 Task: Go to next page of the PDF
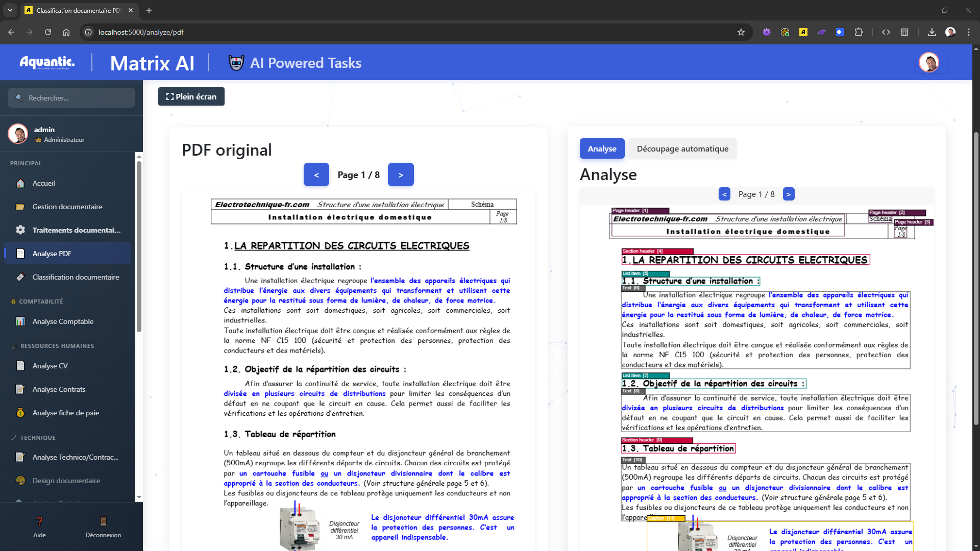pos(401,174)
